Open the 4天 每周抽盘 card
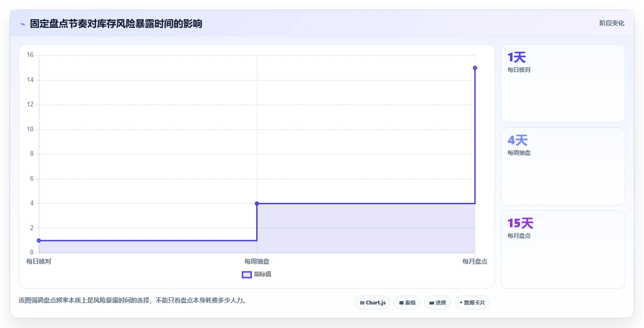644x328 pixels. tap(563, 166)
